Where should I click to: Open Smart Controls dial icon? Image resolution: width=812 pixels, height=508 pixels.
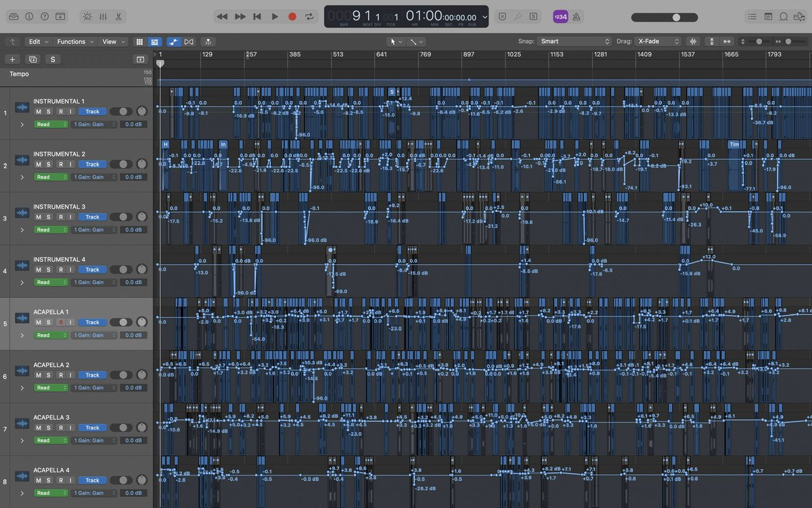[87, 16]
